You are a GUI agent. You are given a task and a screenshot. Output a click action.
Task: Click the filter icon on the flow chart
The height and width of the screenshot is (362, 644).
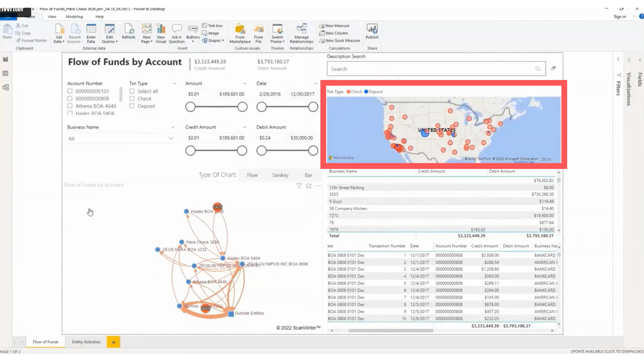click(299, 186)
